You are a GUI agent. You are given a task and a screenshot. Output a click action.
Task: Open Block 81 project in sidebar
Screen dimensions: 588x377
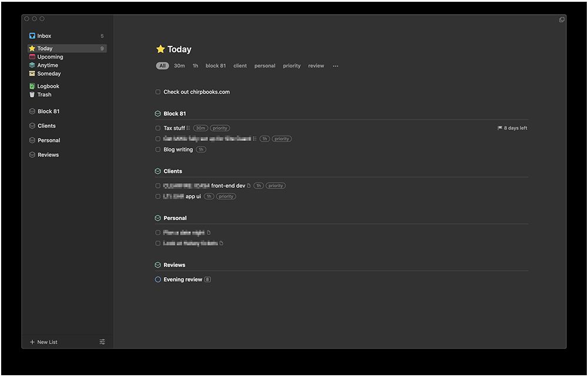click(48, 112)
